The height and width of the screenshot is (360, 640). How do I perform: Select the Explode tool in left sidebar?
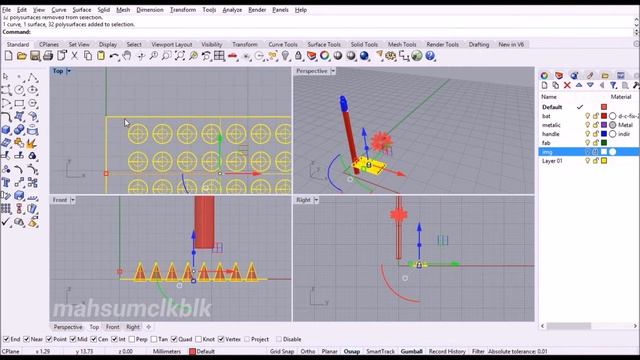[x=32, y=143]
